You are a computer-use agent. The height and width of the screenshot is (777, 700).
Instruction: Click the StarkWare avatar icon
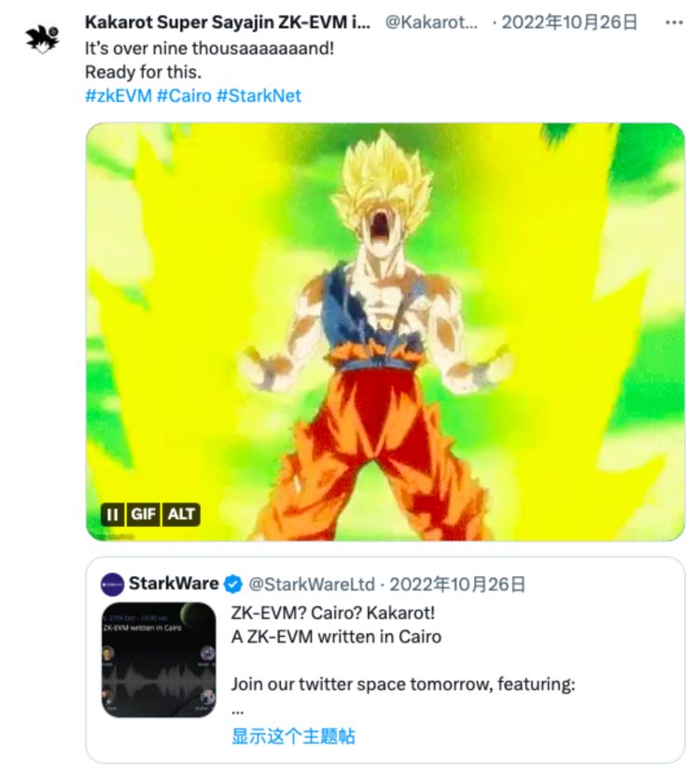pos(112,585)
